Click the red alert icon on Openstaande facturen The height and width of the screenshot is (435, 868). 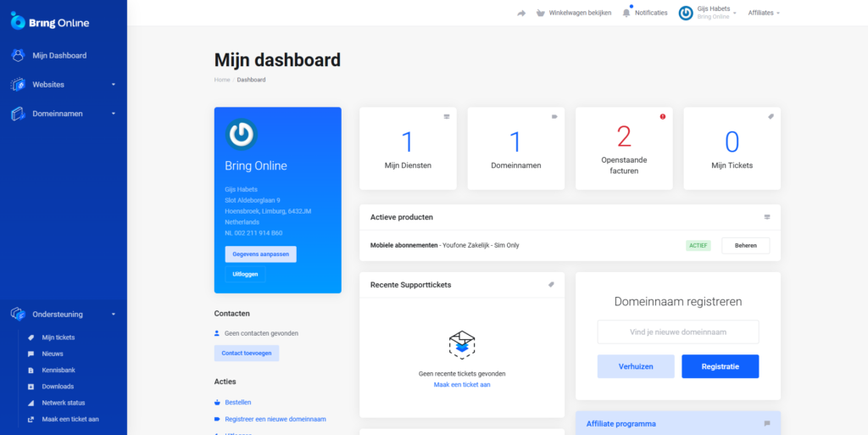[663, 117]
